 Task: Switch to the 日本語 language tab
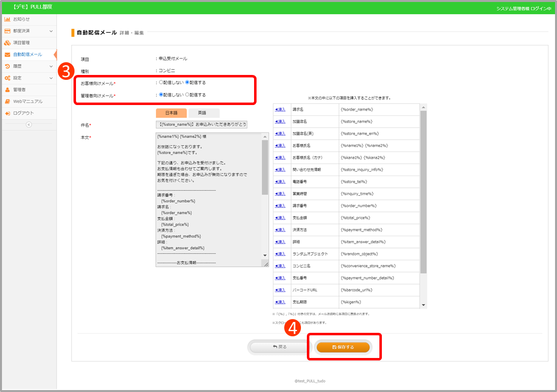(171, 113)
